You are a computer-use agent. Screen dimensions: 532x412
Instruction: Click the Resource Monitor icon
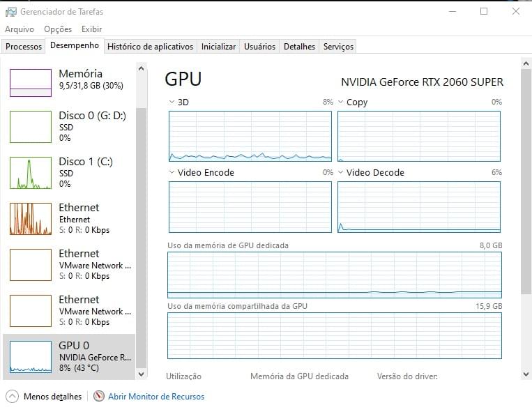click(x=99, y=396)
